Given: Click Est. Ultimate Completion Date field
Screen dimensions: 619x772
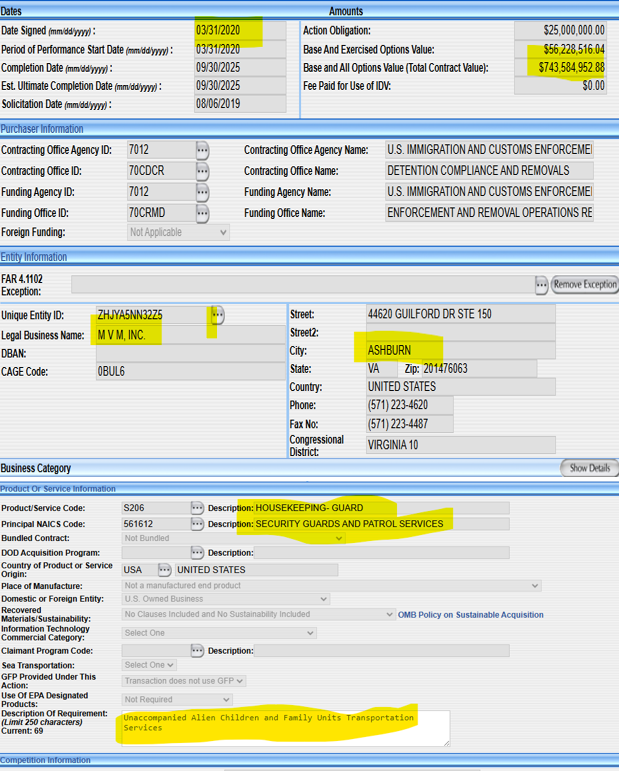Looking at the screenshot, I should (x=240, y=86).
